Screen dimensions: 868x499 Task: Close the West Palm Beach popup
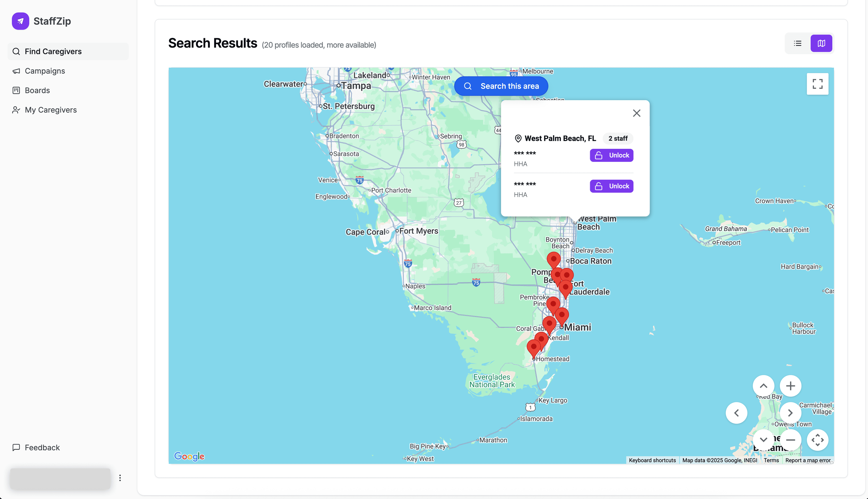(x=637, y=113)
